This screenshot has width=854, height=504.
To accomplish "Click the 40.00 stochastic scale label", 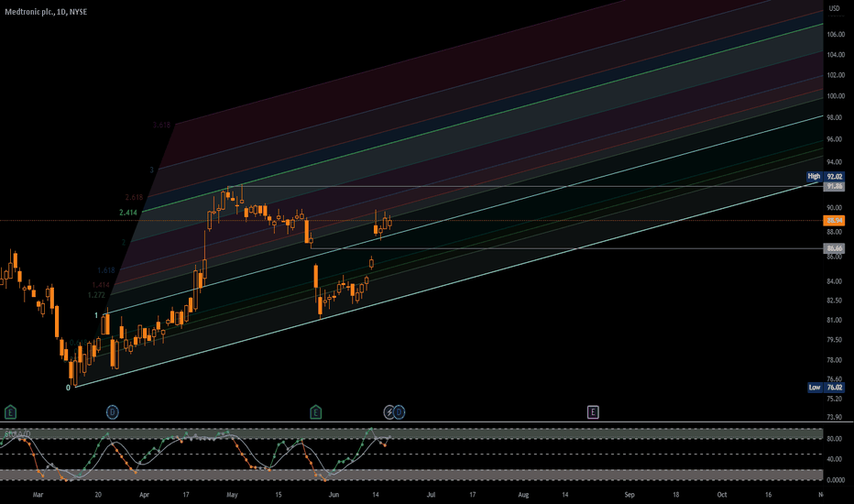I will coord(834,459).
